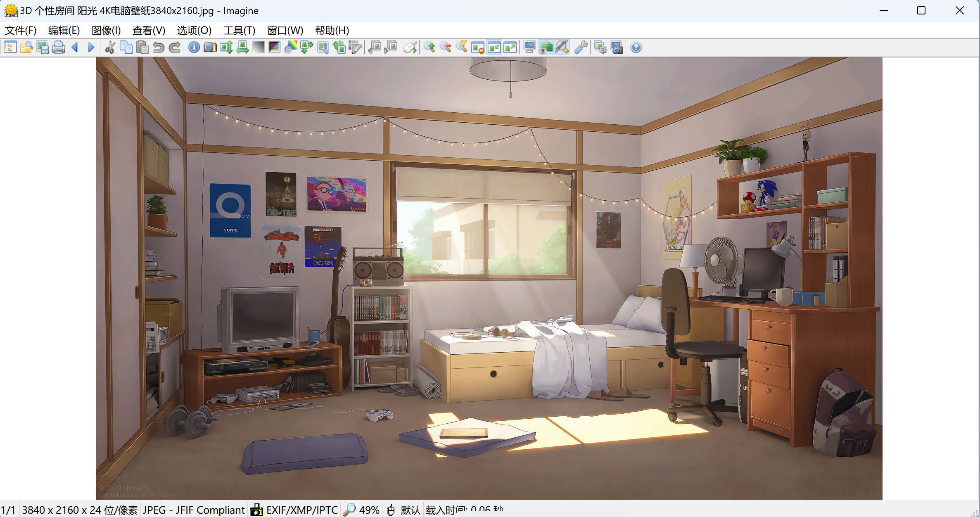Screen dimensions: 980x517
Task: Click the Undo arrow icon
Action: (x=159, y=47)
